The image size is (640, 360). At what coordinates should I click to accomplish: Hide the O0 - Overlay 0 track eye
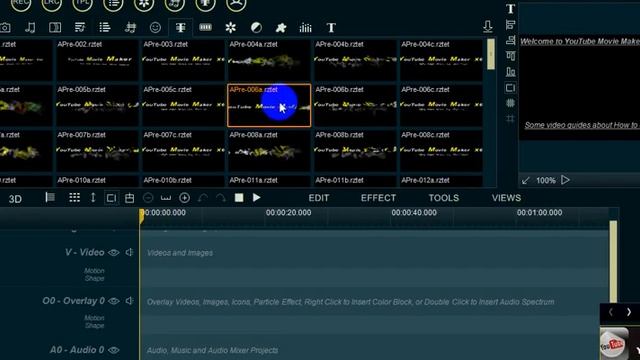coord(114,301)
